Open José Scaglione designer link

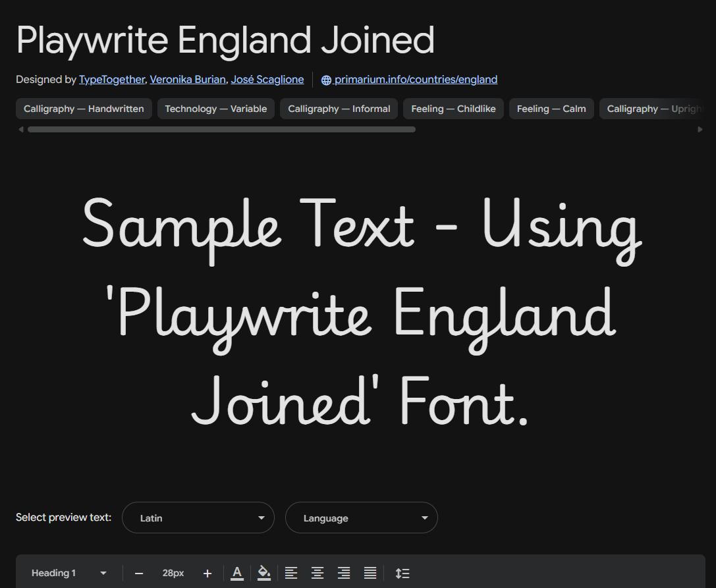[x=267, y=80]
